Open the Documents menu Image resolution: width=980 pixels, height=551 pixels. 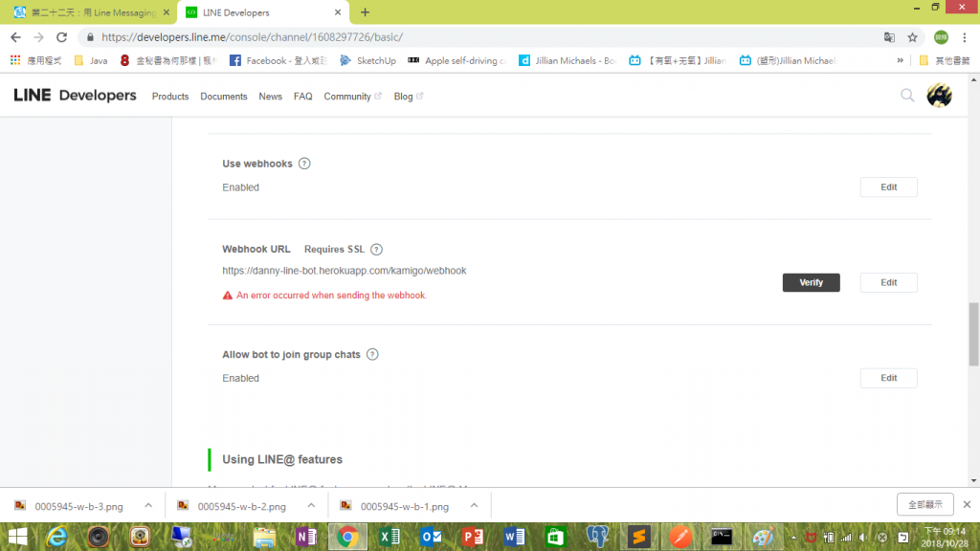224,97
